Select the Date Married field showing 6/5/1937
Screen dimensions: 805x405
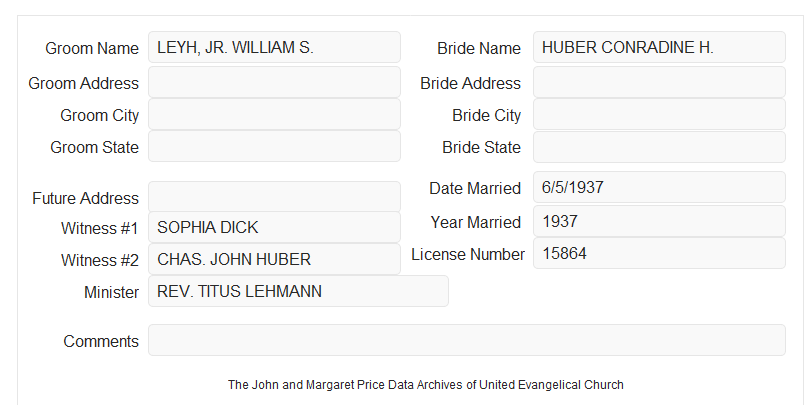click(659, 187)
